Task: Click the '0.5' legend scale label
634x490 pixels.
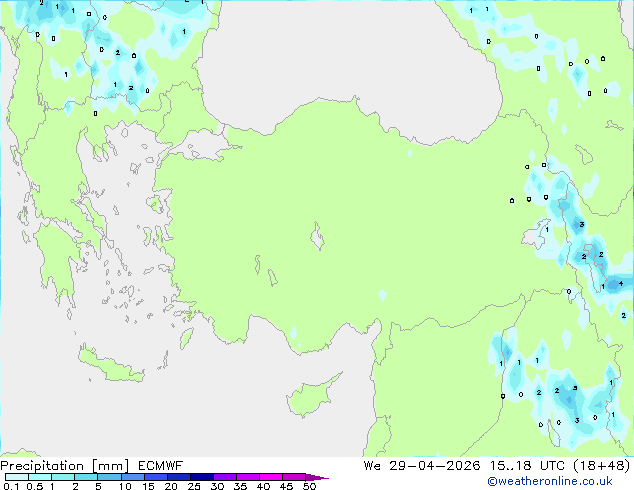Action: 34,486
